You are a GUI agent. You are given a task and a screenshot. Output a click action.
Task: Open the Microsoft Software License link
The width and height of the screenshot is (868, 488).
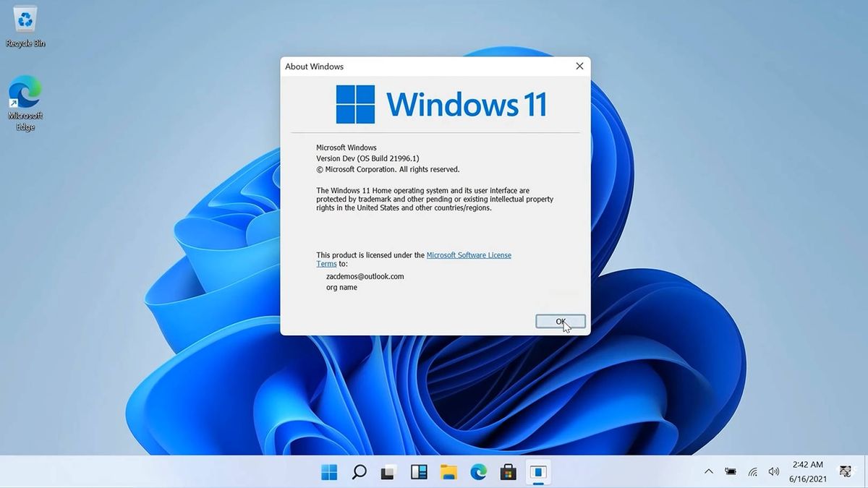point(469,255)
